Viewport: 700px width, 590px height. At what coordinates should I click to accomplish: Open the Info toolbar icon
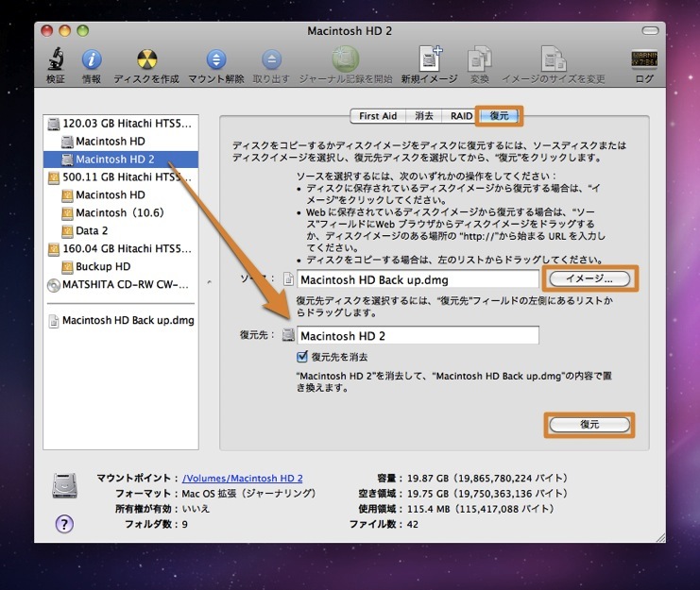click(x=92, y=59)
